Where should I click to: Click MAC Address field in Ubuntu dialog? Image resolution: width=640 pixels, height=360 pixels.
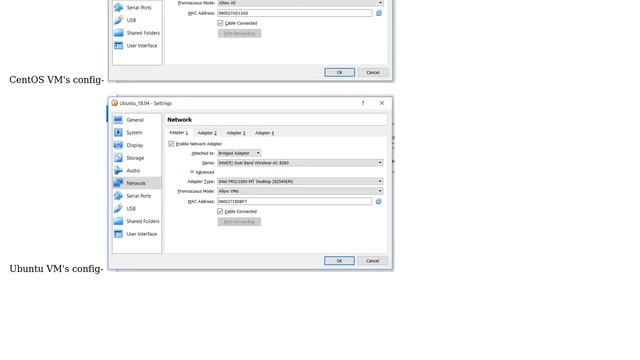pyautogui.click(x=294, y=202)
